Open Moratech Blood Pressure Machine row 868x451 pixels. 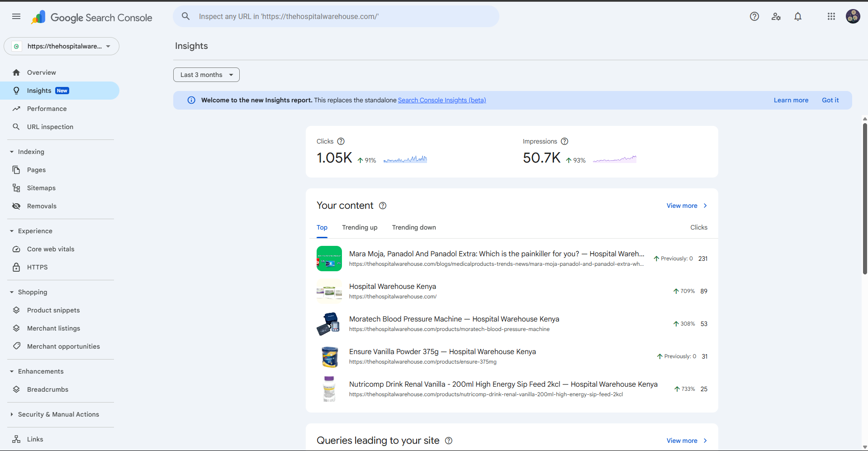click(x=512, y=324)
